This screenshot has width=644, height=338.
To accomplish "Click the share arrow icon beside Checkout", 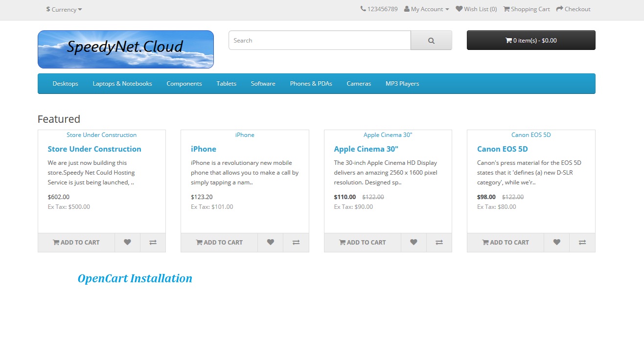I will 560,9.
